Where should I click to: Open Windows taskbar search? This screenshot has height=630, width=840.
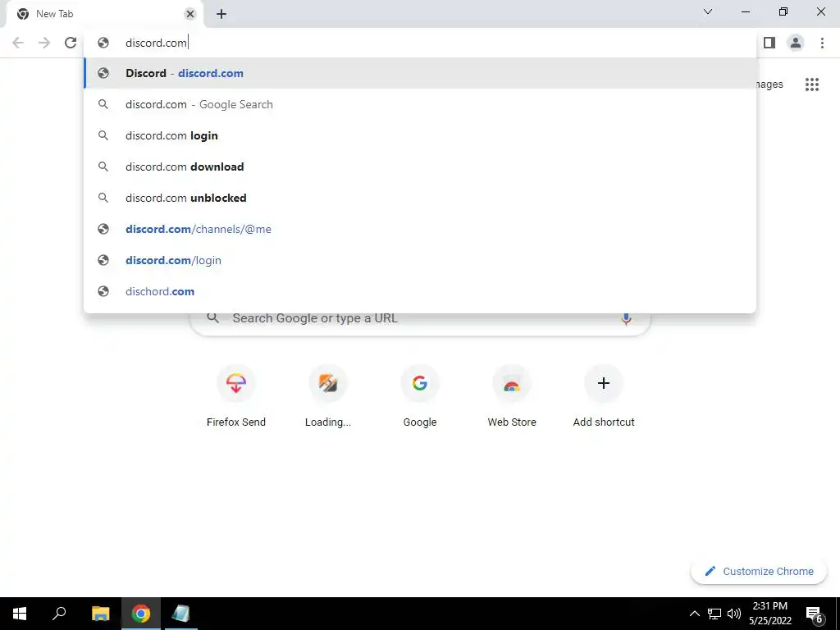pyautogui.click(x=59, y=614)
